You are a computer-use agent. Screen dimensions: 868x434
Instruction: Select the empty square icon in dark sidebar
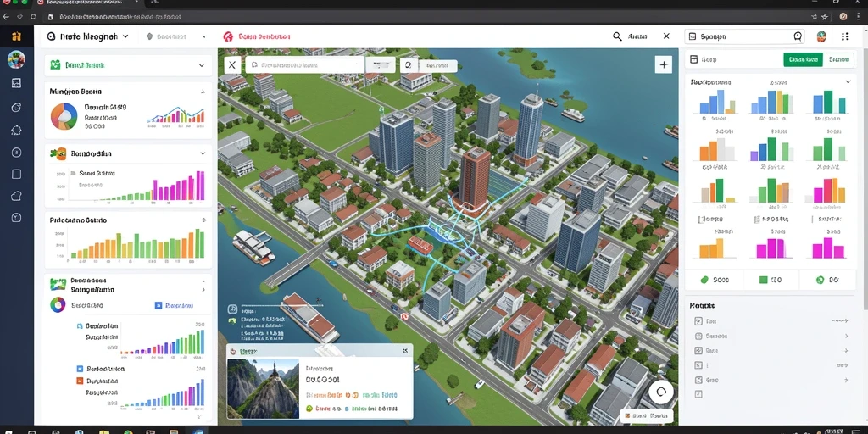click(16, 175)
